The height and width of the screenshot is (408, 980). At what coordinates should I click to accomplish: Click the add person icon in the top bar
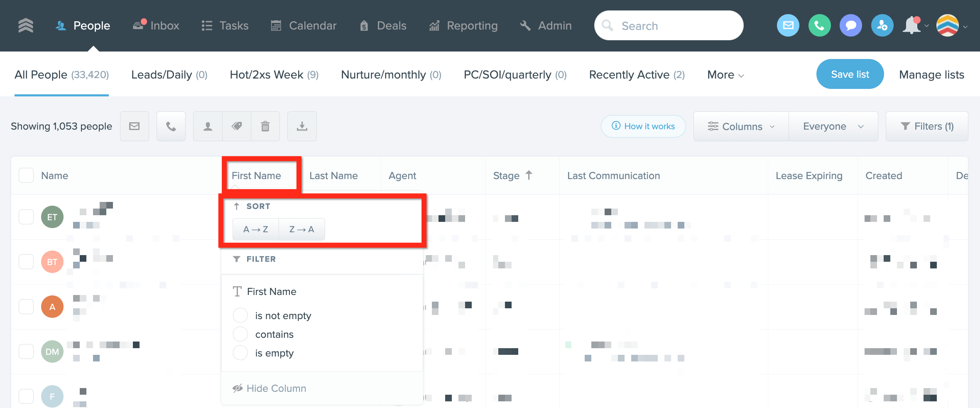tap(882, 25)
